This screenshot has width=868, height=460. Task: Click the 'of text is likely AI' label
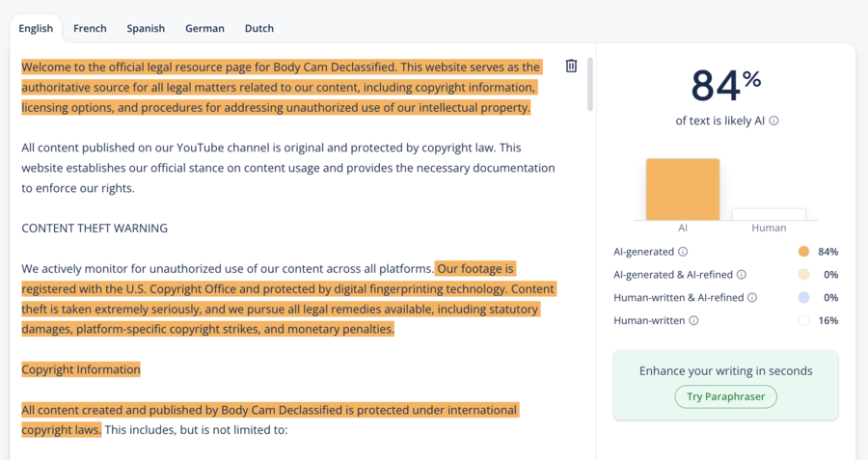click(x=720, y=121)
